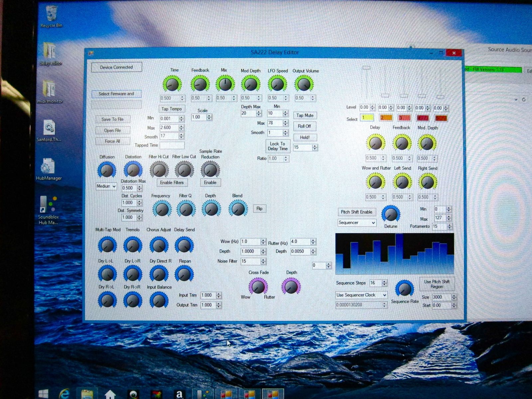Click the purple Cross Fade knob
The image size is (532, 399).
click(258, 287)
